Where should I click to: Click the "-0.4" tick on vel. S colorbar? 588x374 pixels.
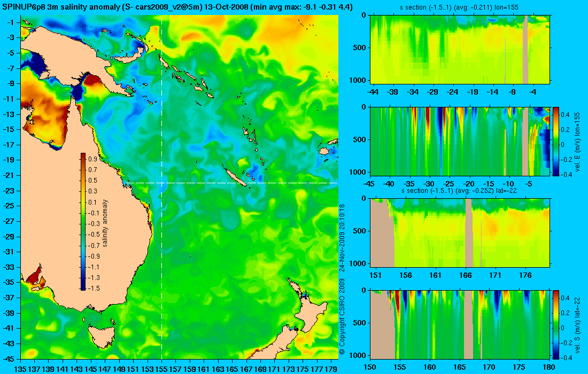pos(565,357)
